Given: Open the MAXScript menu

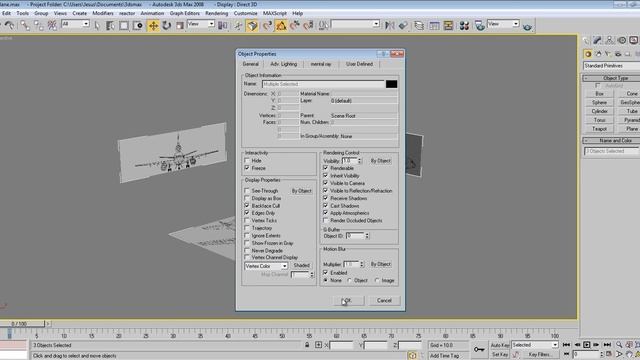Looking at the screenshot, I should click(x=275, y=13).
